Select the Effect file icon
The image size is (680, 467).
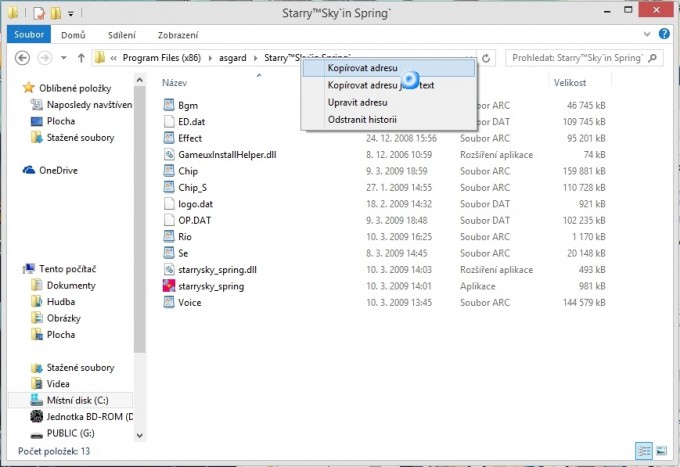[x=169, y=138]
